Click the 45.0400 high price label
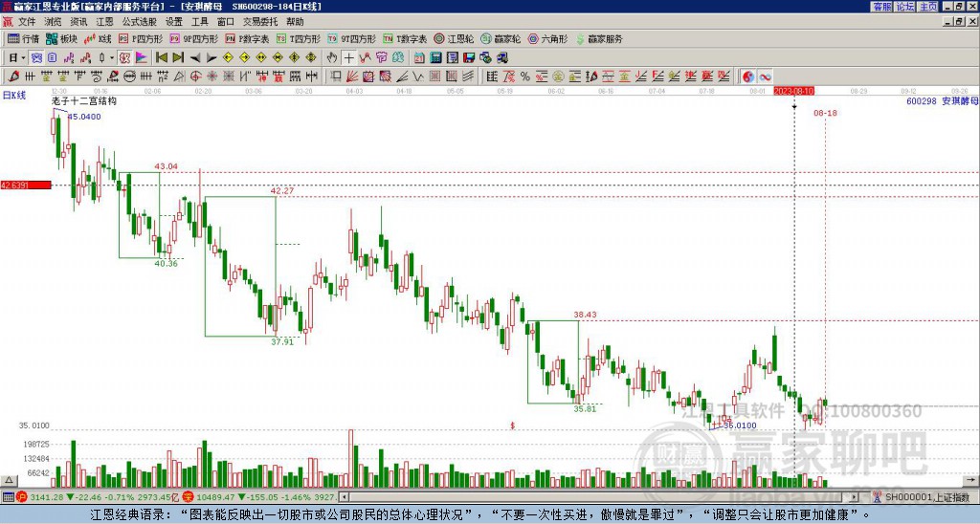980x524 pixels. pyautogui.click(x=84, y=117)
